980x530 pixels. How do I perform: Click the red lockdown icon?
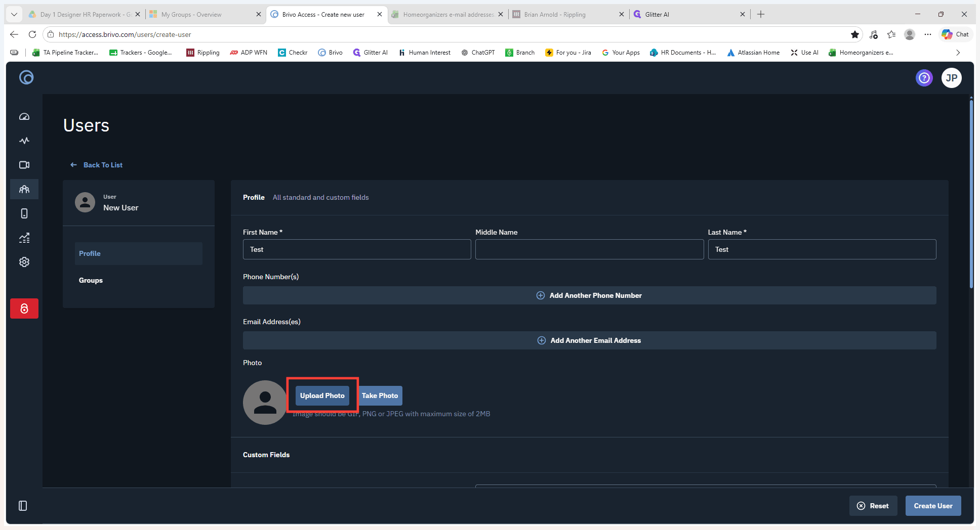click(x=24, y=308)
